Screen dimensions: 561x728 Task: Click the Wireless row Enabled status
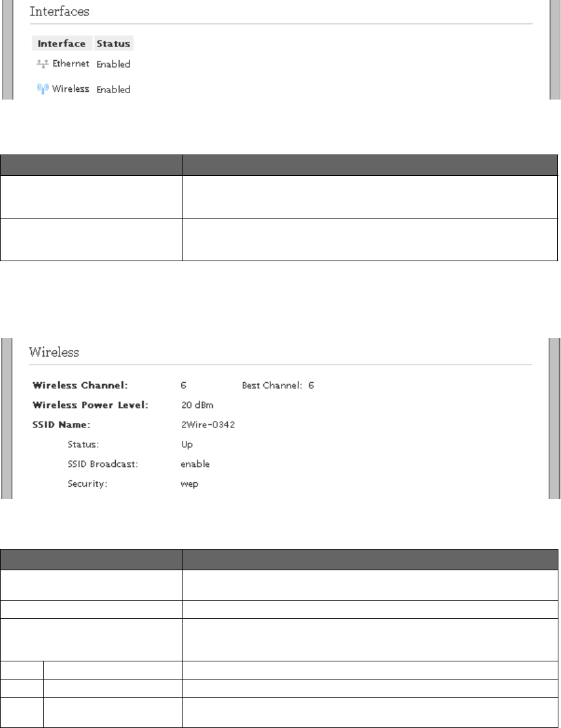(113, 89)
